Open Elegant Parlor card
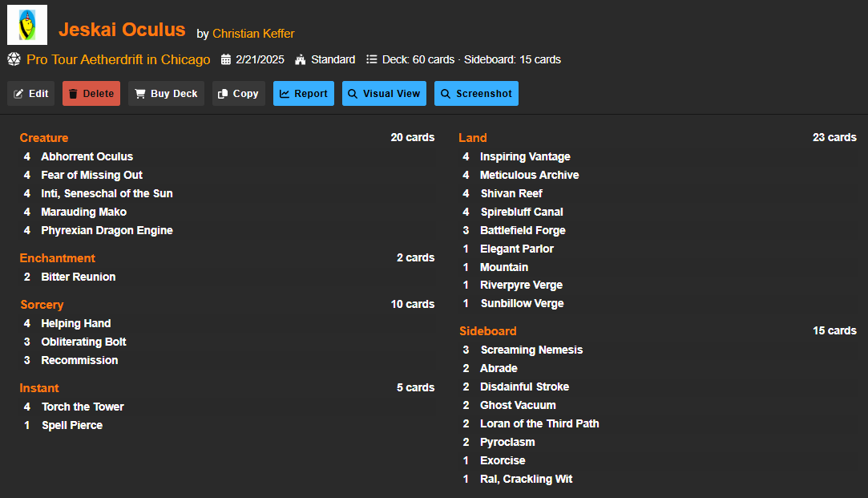868x498 pixels. 517,249
